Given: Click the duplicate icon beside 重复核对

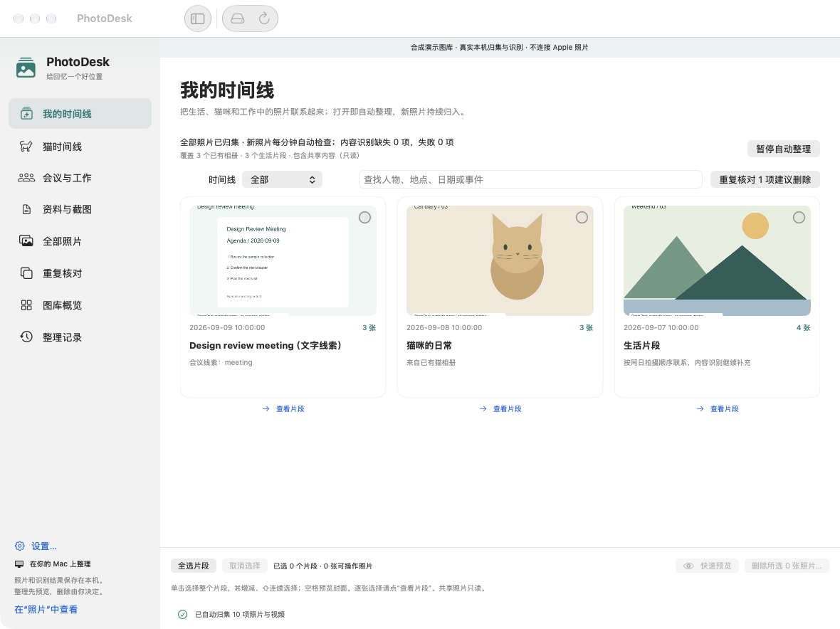Looking at the screenshot, I should (26, 273).
